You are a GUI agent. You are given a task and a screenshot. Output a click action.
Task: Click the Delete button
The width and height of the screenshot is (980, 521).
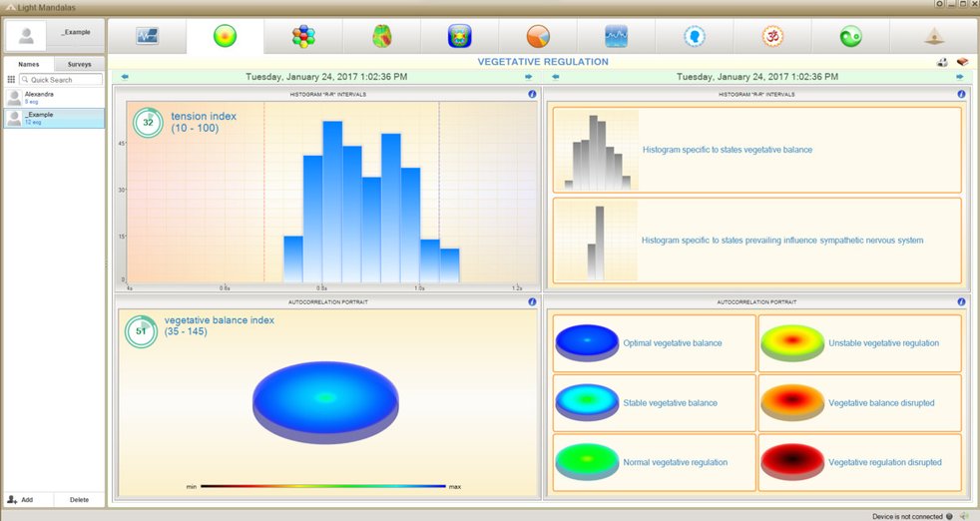(79, 499)
